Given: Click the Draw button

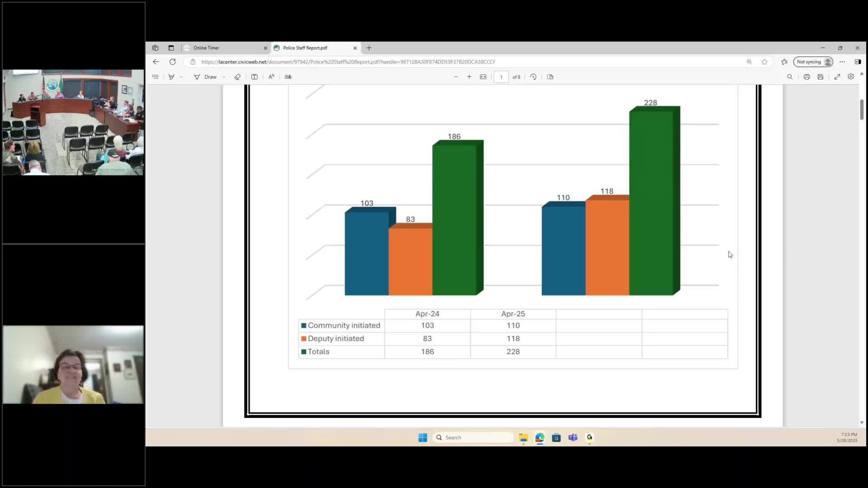Looking at the screenshot, I should click(206, 77).
